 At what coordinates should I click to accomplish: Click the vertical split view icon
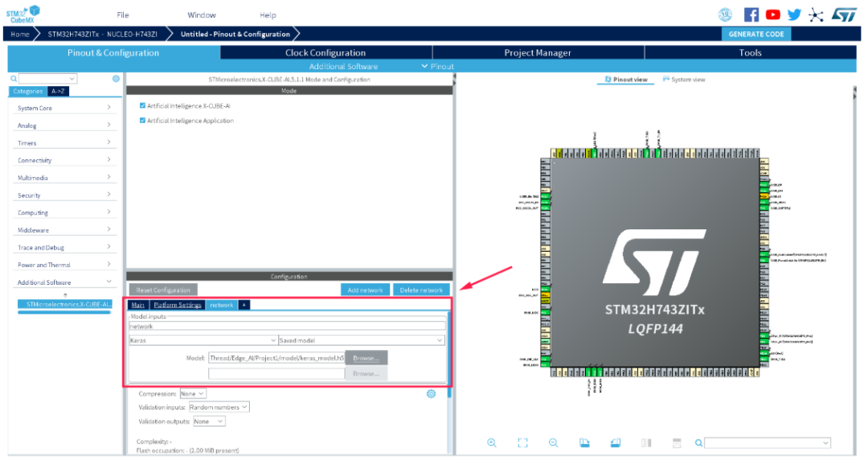point(646,442)
